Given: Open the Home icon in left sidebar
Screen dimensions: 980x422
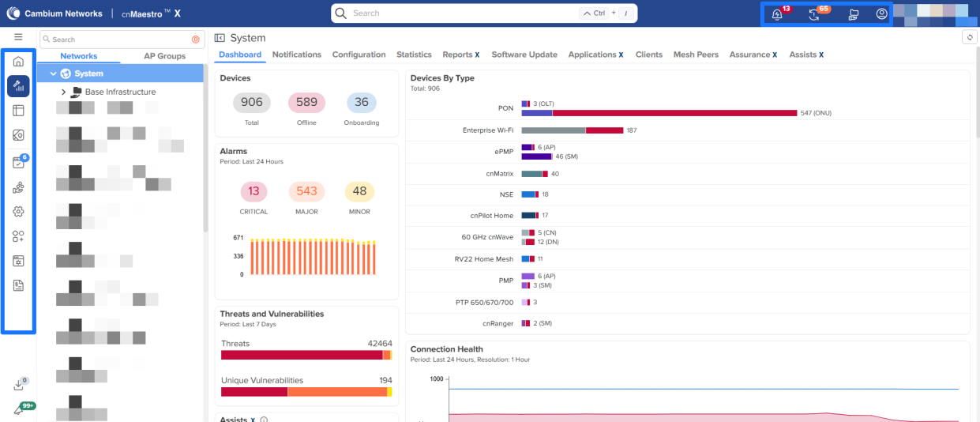Looking at the screenshot, I should tap(18, 62).
